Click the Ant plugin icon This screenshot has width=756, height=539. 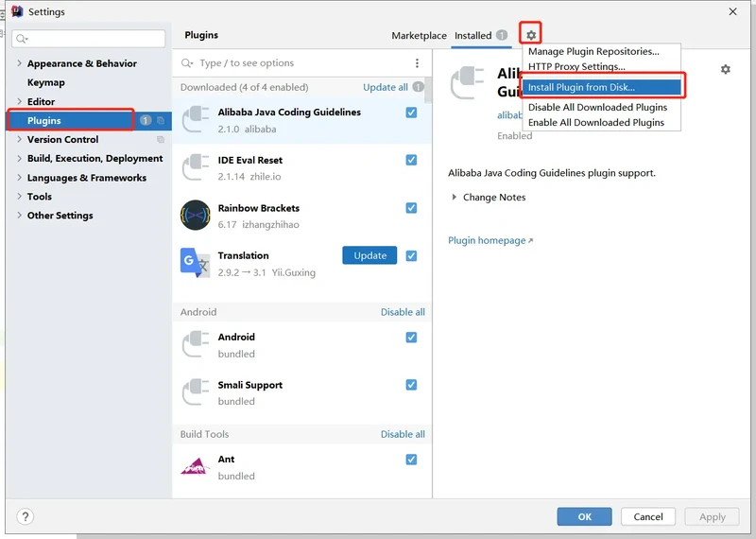point(196,466)
